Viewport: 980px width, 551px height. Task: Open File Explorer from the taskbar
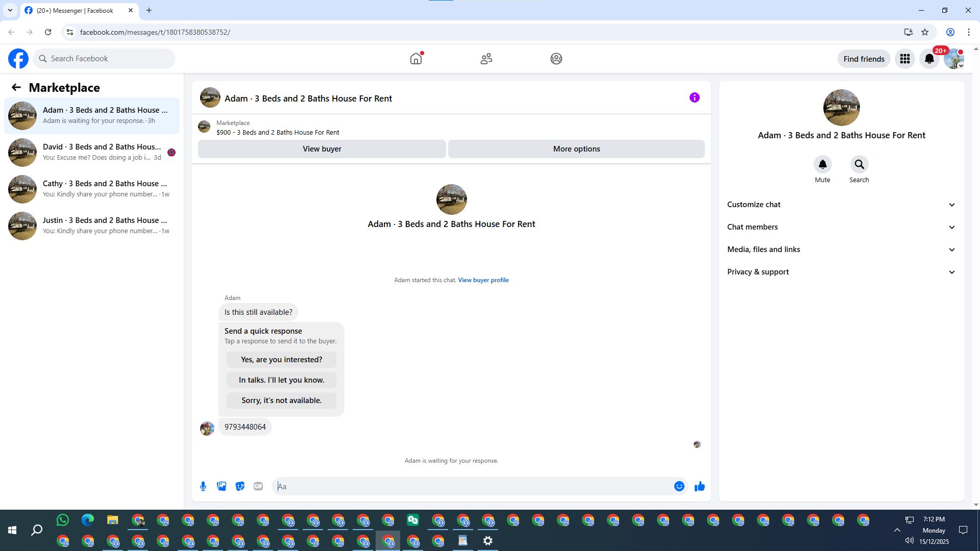click(113, 520)
